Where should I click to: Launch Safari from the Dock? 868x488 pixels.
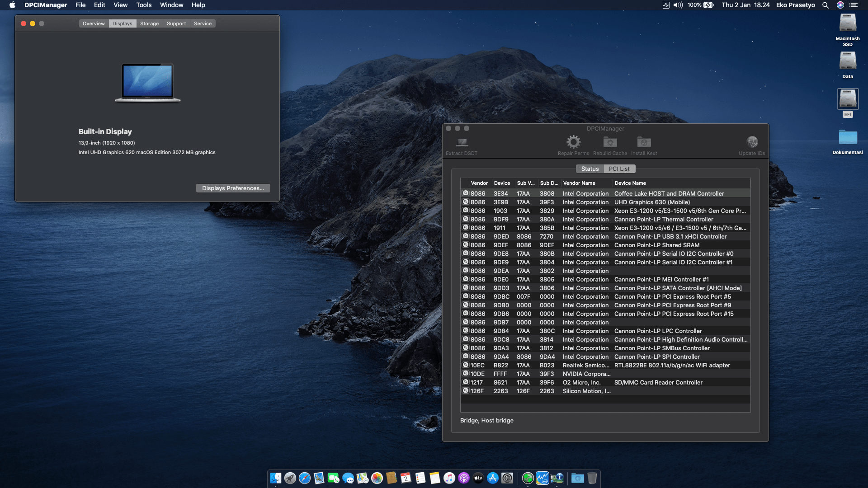305,478
